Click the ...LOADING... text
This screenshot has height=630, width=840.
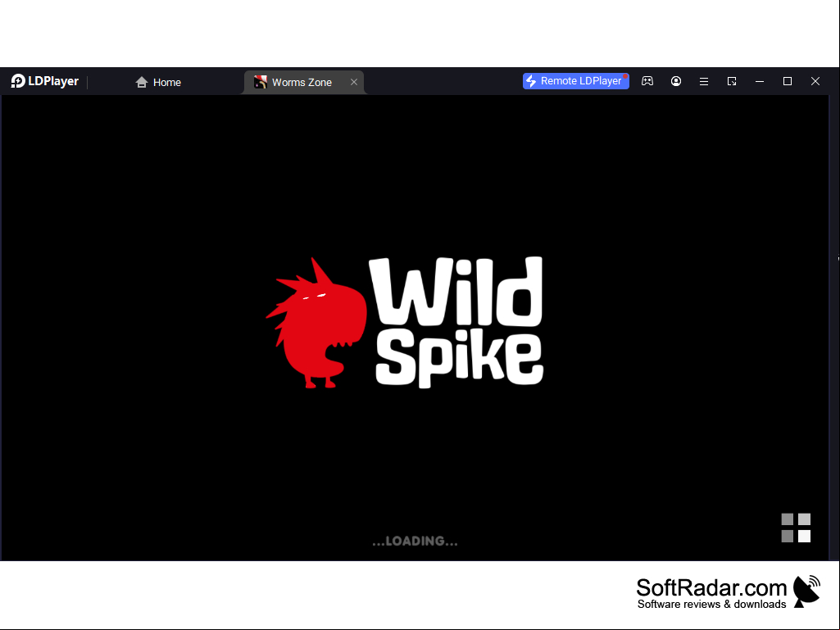[415, 541]
